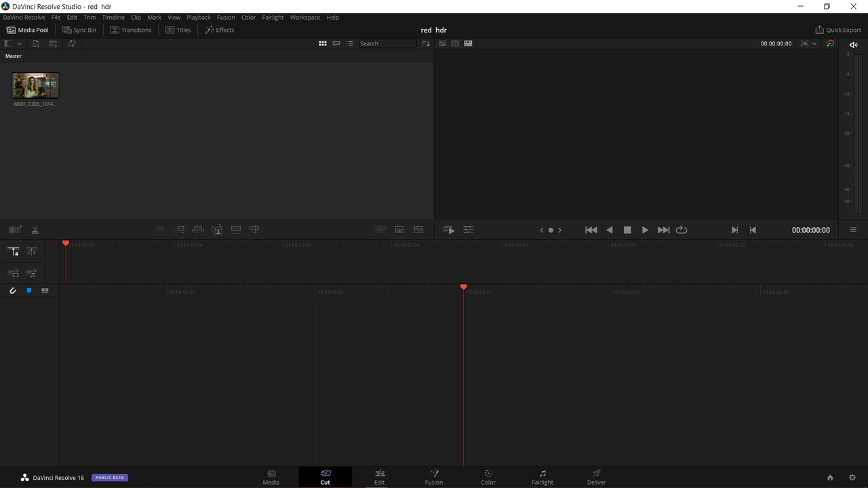Select the Split Clip scissors tool
The width and height of the screenshot is (868, 488).
pyautogui.click(x=35, y=230)
